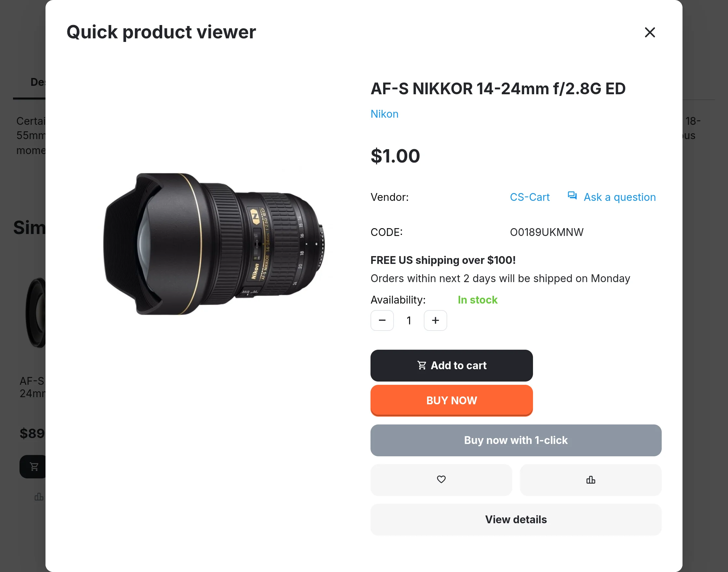Open the CS-Cart vendor link
Image resolution: width=728 pixels, height=572 pixels.
pos(529,197)
